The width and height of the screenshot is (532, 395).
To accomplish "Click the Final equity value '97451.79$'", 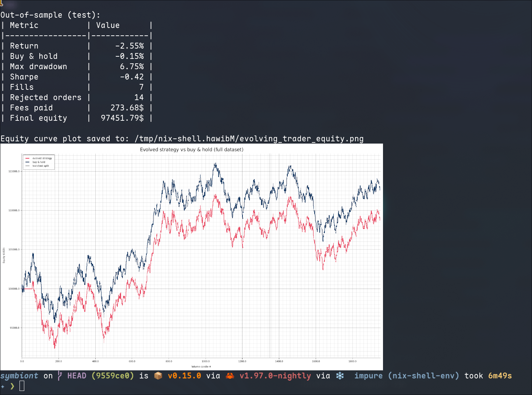I will click(123, 118).
